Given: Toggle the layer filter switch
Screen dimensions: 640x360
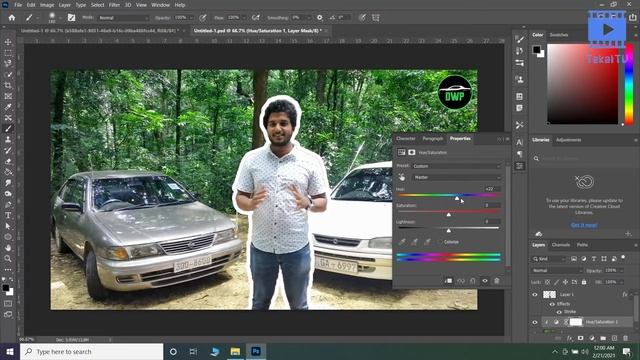Looking at the screenshot, I should 623,258.
